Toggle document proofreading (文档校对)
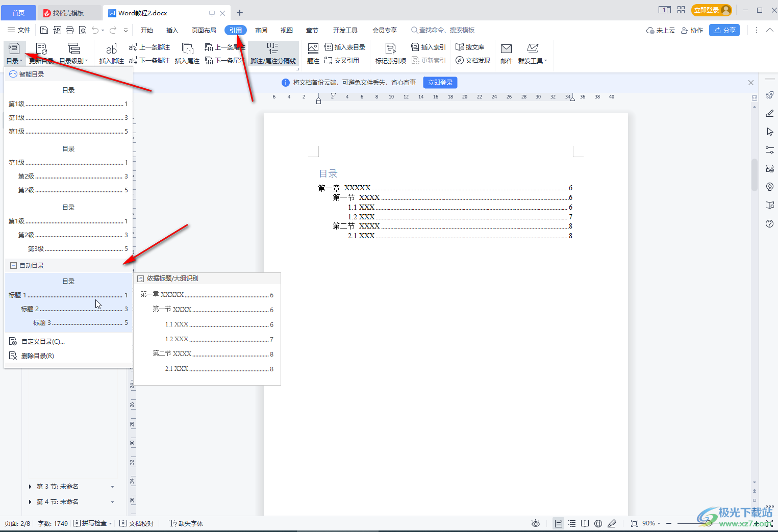Image resolution: width=778 pixels, height=532 pixels. pos(137,523)
